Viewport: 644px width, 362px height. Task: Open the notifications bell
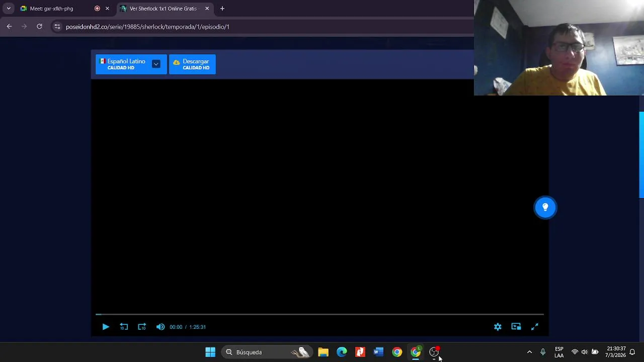click(x=632, y=352)
